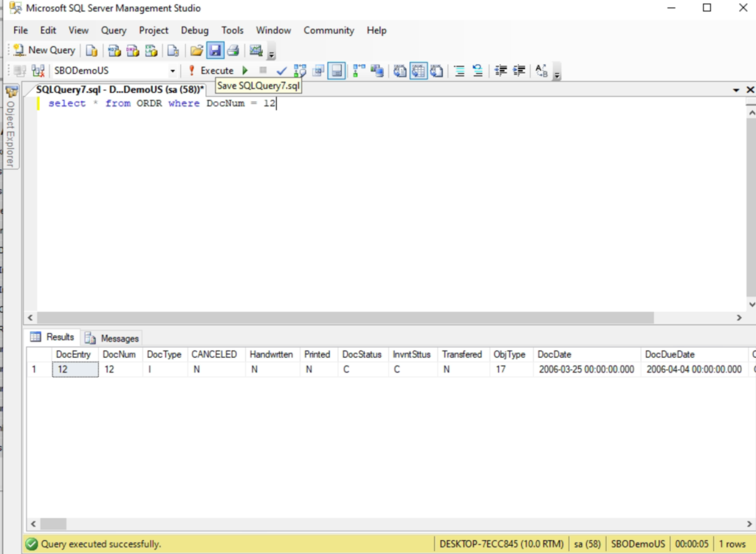
Task: Open a new Database Engine Query
Action: pos(91,51)
